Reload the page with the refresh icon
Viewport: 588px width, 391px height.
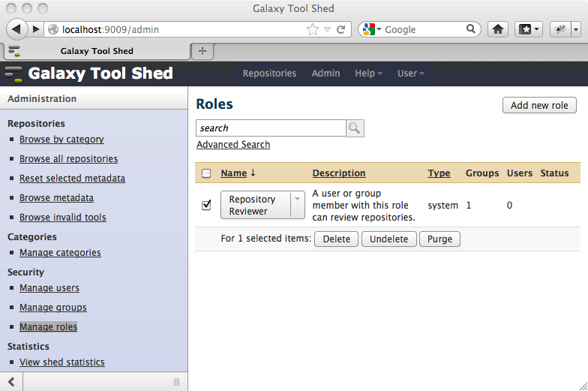(340, 29)
